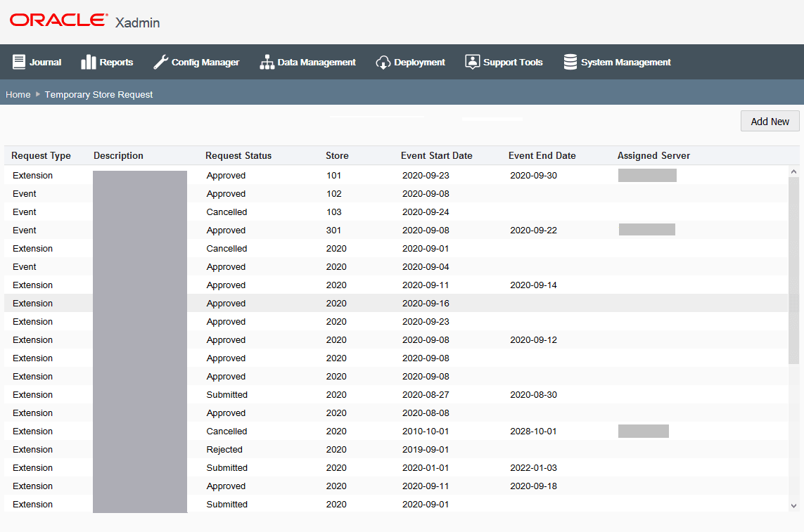Sort by Event Start Date column header
Screen dimensions: 804x532
click(x=436, y=155)
